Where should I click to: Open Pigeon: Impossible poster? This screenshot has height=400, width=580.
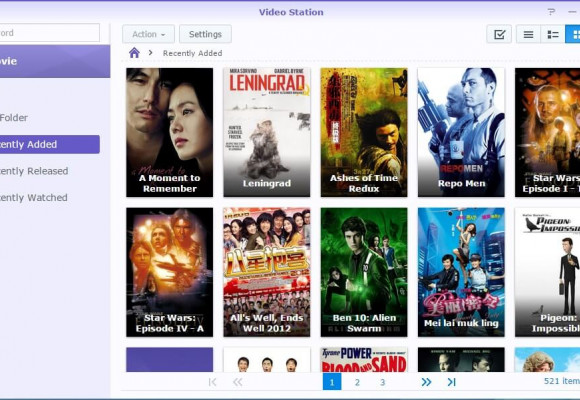click(547, 272)
